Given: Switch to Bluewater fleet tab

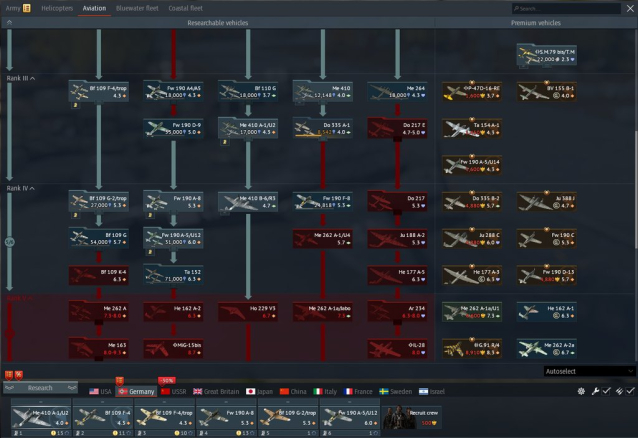Looking at the screenshot, I should pyautogui.click(x=139, y=7).
